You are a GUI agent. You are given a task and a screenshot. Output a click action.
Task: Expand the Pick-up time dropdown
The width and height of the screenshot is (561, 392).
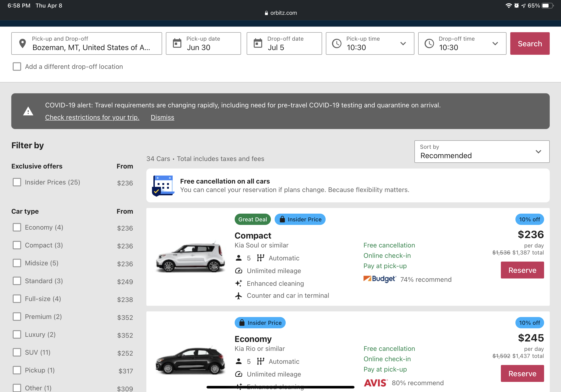tap(403, 43)
